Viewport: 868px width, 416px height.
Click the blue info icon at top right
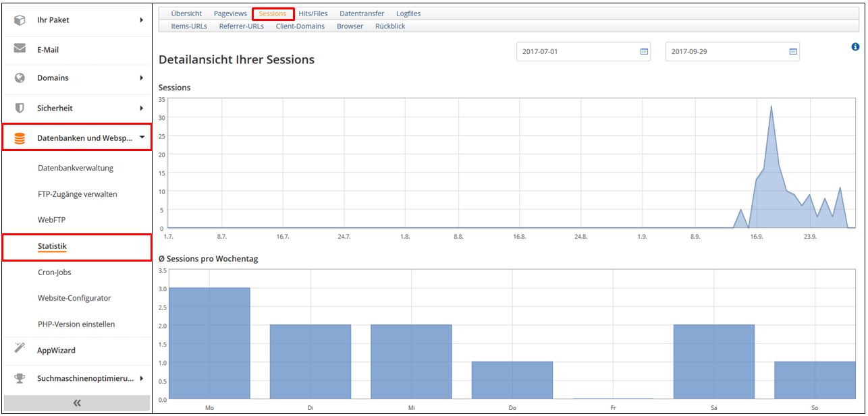click(855, 47)
